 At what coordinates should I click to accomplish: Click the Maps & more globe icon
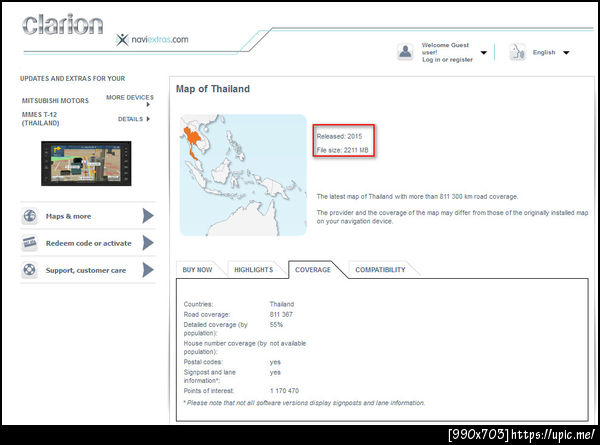(29, 216)
